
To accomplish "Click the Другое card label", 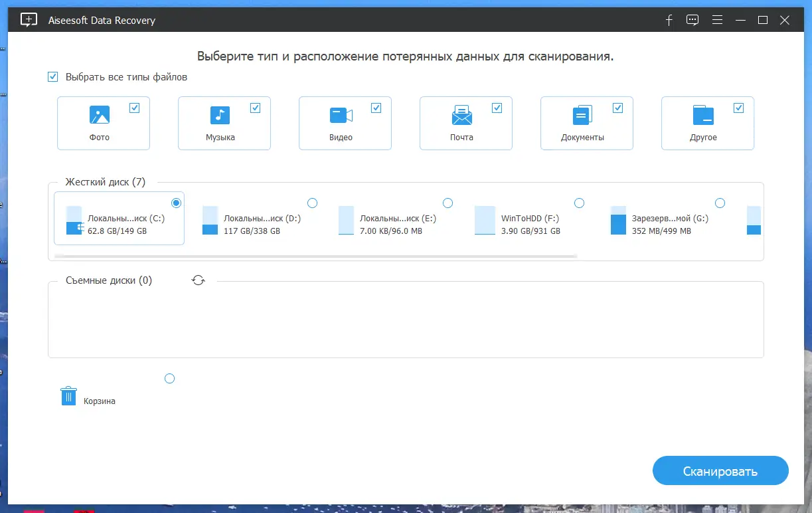I will click(x=703, y=138).
